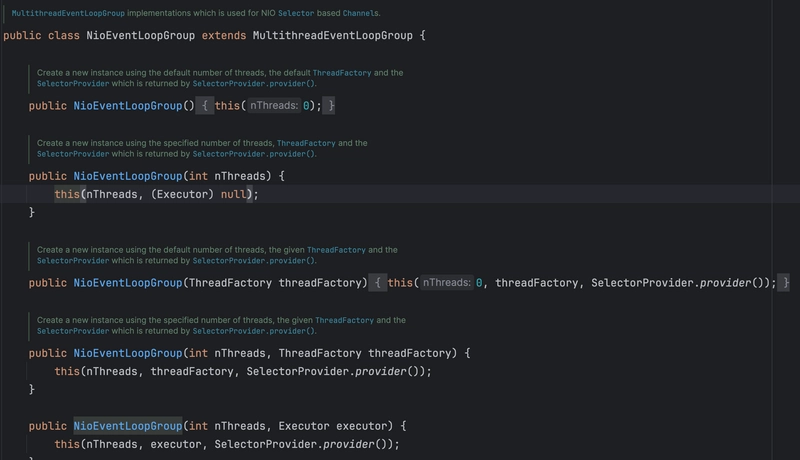Click NioEventLoopGroup class name in declaration

tap(140, 36)
